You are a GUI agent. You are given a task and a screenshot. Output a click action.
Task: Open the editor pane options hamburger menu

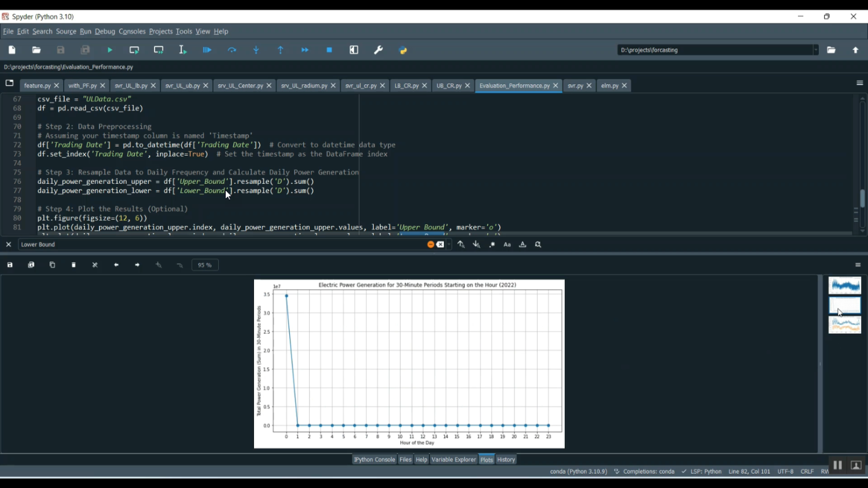click(x=859, y=83)
